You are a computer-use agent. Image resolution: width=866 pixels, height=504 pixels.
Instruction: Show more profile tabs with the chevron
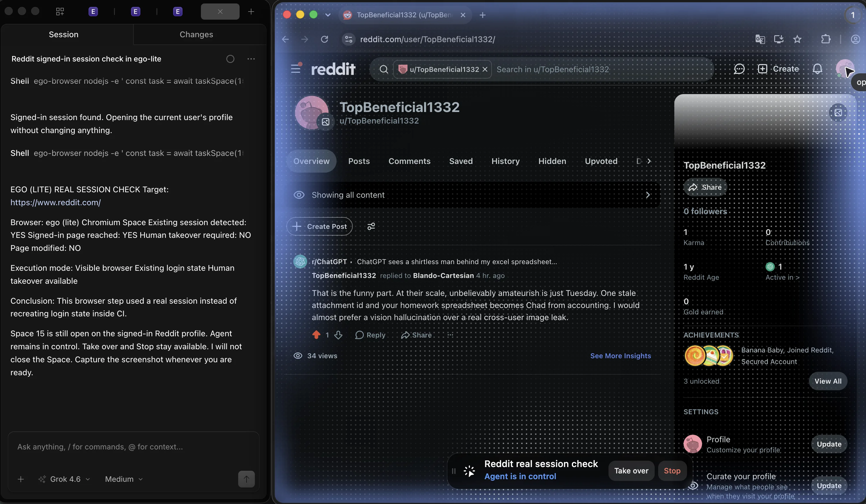tap(649, 161)
